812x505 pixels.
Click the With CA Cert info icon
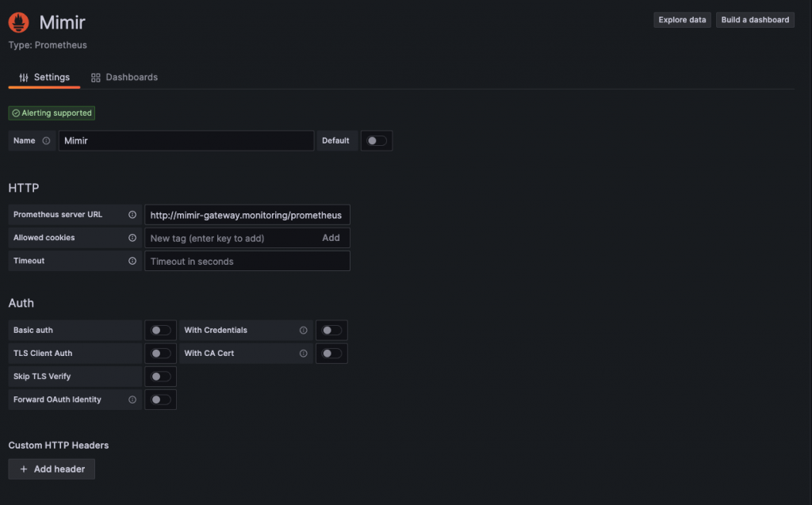pos(304,354)
